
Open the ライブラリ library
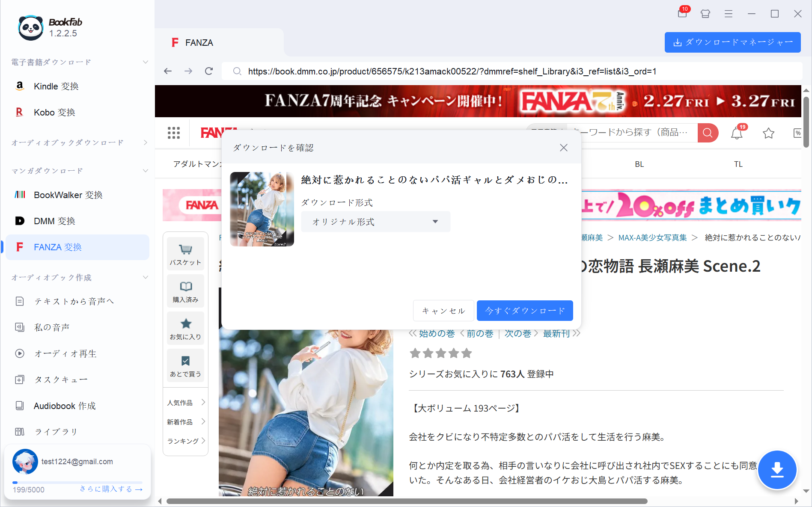[56, 431]
